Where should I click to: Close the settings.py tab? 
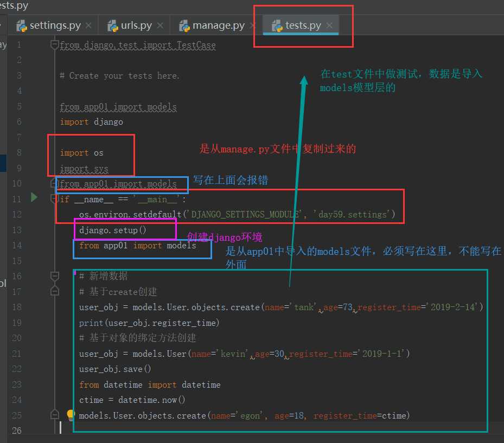[89, 25]
